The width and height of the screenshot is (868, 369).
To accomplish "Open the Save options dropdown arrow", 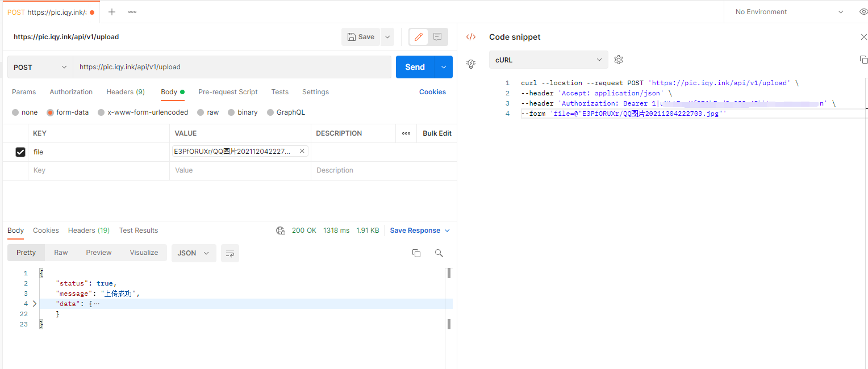I will 387,37.
